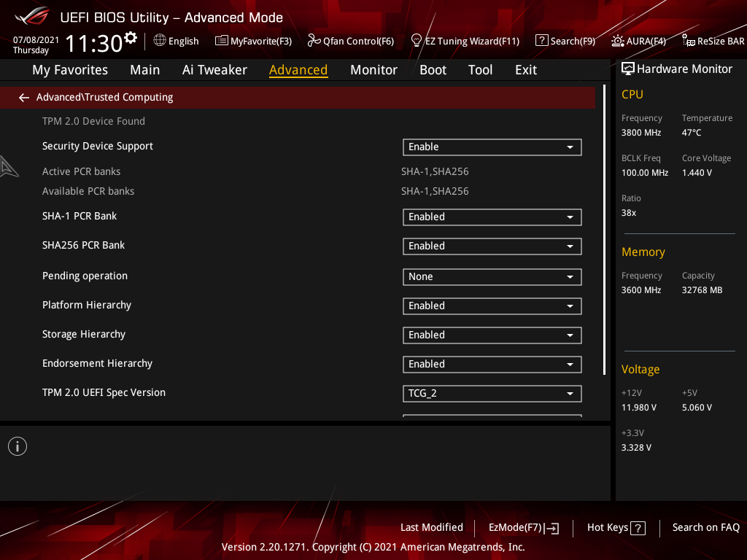747x560 pixels.
Task: Click the CPU temperature value 47°C
Action: 692,133
